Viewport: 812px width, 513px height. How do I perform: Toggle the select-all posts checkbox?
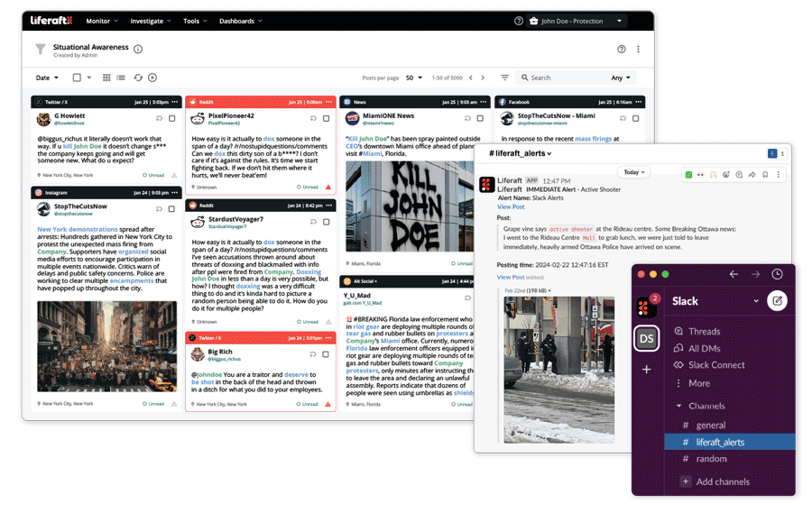(x=77, y=78)
